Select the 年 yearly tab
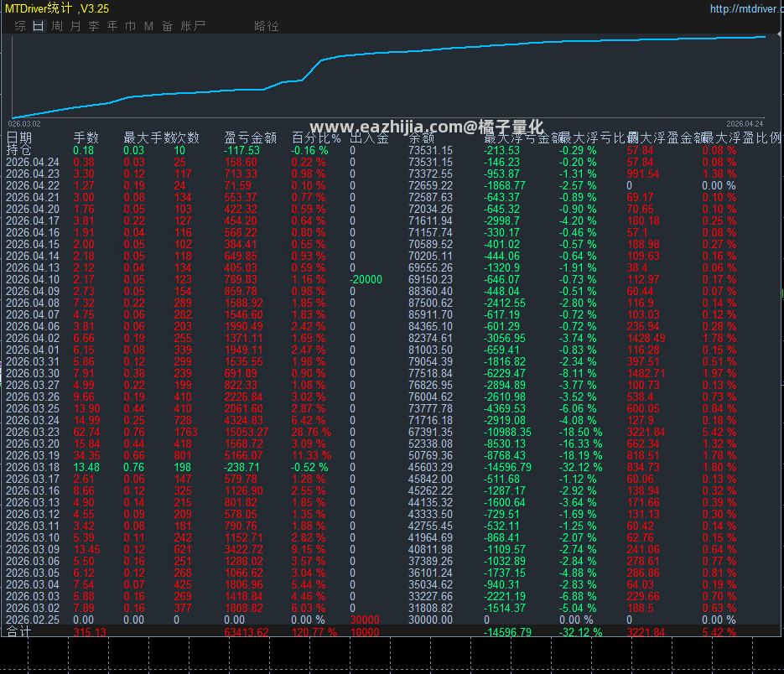 (x=112, y=26)
